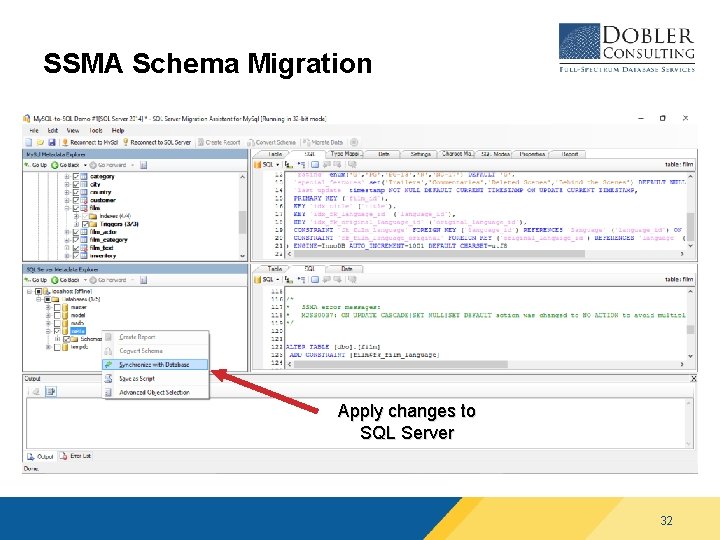The width and height of the screenshot is (720, 540).
Task: Click the Save Project floppy icon
Action: (51, 142)
